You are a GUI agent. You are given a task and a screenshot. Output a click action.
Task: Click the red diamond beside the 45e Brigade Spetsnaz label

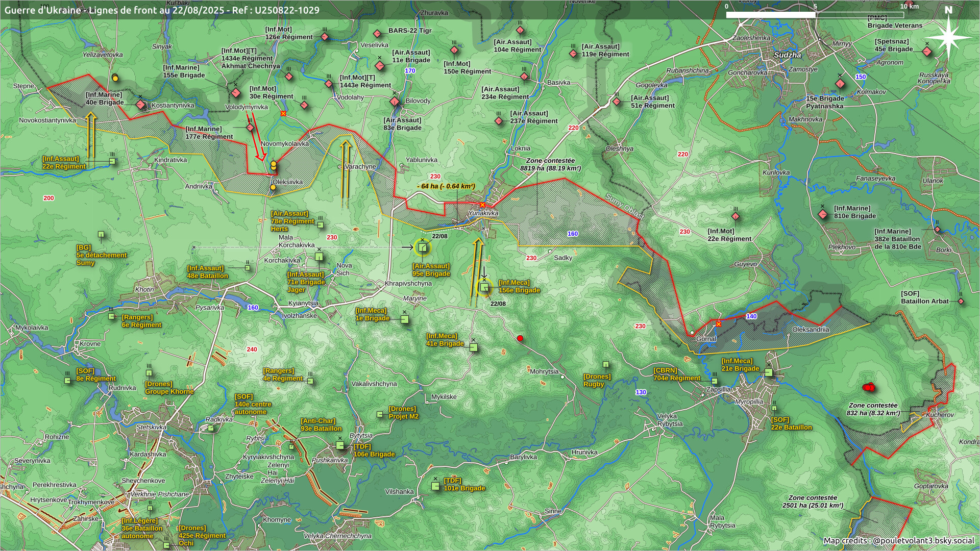(927, 52)
